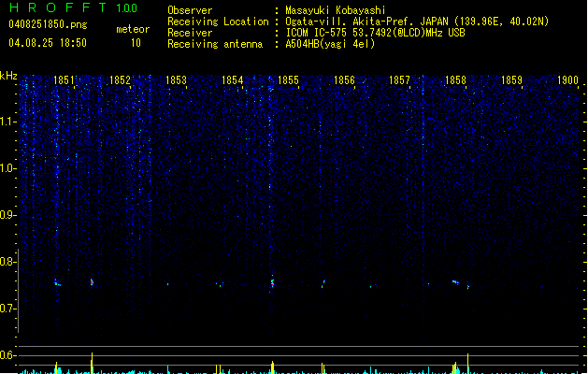This screenshot has width=588, height=374.
Task: Click the 1.0 kHz axis label
Action: point(8,168)
